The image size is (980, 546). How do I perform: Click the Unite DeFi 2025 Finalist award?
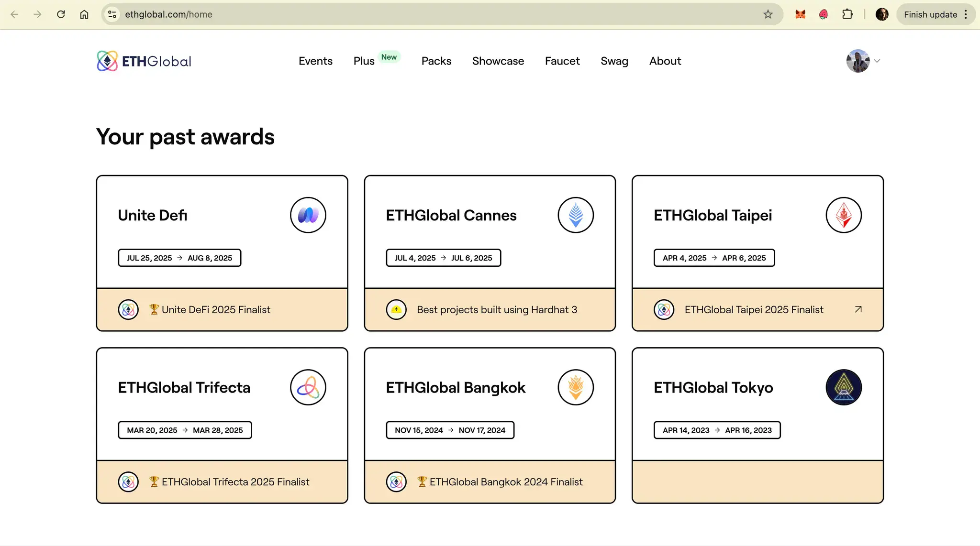click(210, 310)
